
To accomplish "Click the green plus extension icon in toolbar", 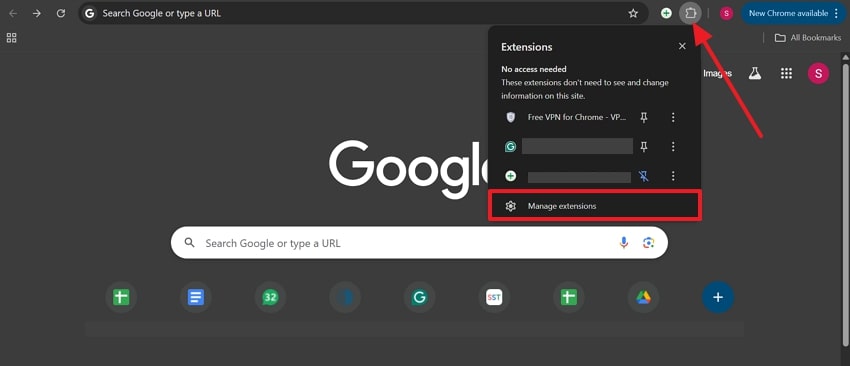I will [666, 14].
